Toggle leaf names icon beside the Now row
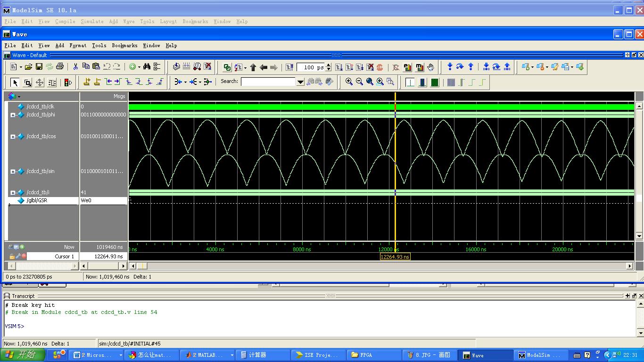The height and width of the screenshot is (362, 644). click(10, 247)
